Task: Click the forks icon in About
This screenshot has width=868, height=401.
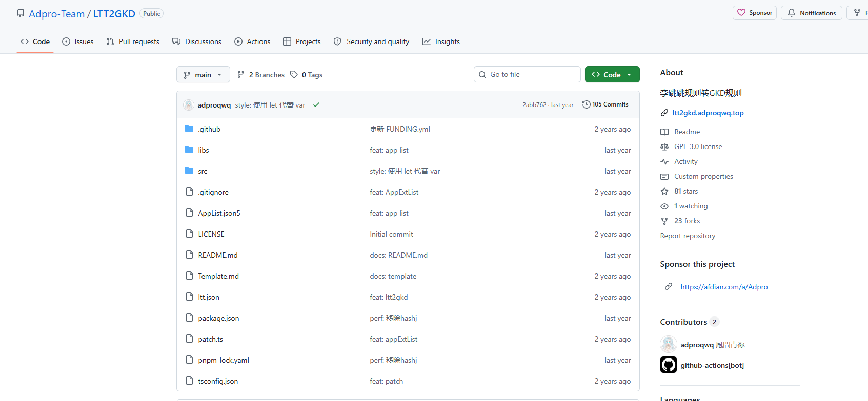Action: [664, 221]
